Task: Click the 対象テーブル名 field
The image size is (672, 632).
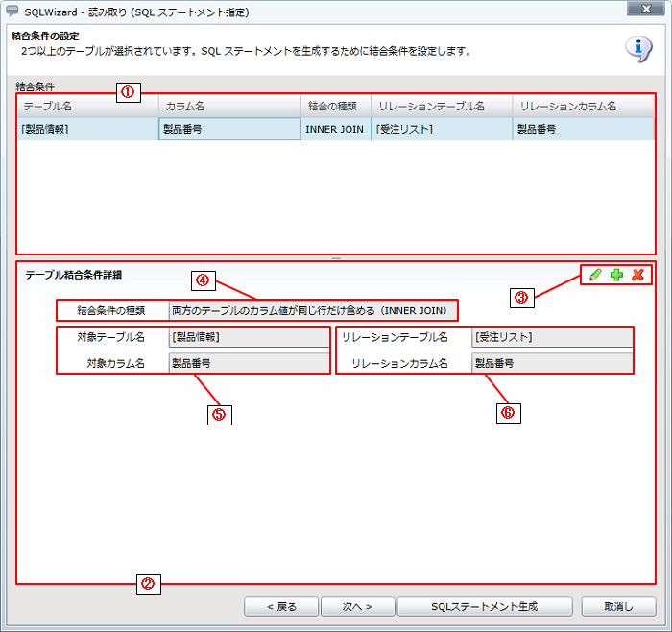Action: [248, 337]
